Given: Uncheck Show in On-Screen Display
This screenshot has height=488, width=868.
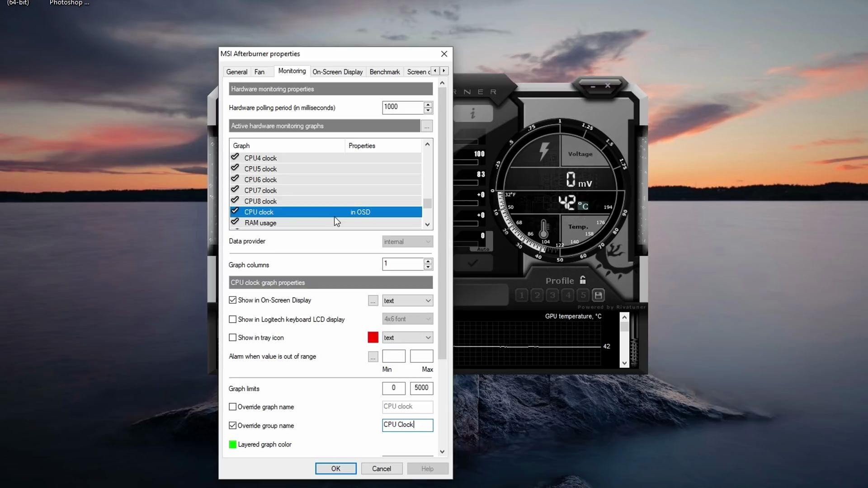Looking at the screenshot, I should pyautogui.click(x=233, y=300).
